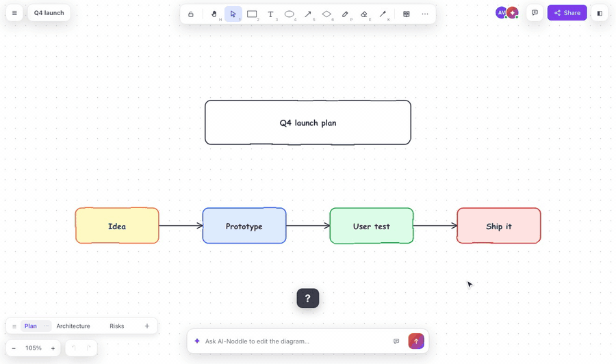Select the yellow Idea node
Viewport: 616px width, 364px height.
point(117,226)
